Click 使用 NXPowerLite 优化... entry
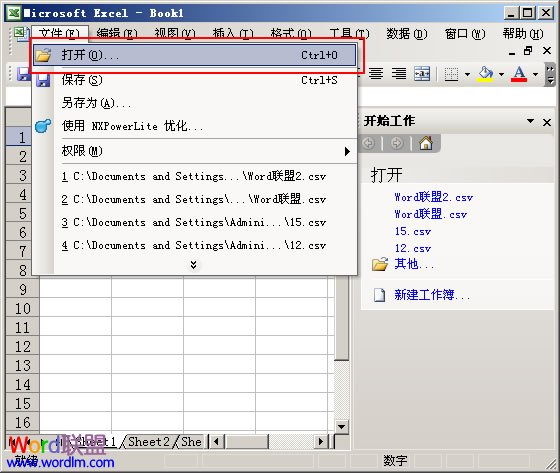 (195, 126)
